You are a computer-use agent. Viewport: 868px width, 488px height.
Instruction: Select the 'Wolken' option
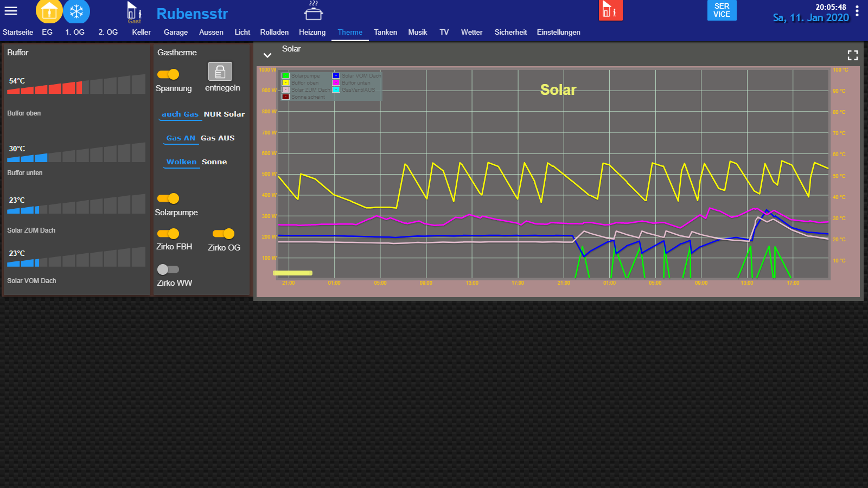tap(181, 162)
